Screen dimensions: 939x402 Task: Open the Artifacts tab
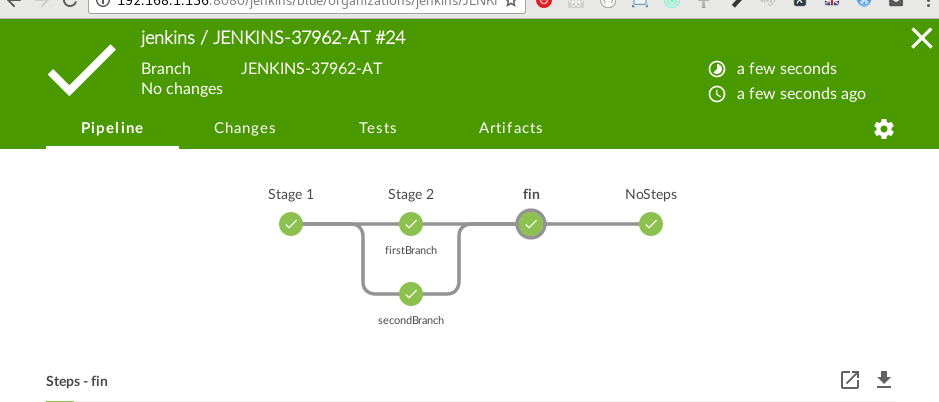(x=511, y=128)
